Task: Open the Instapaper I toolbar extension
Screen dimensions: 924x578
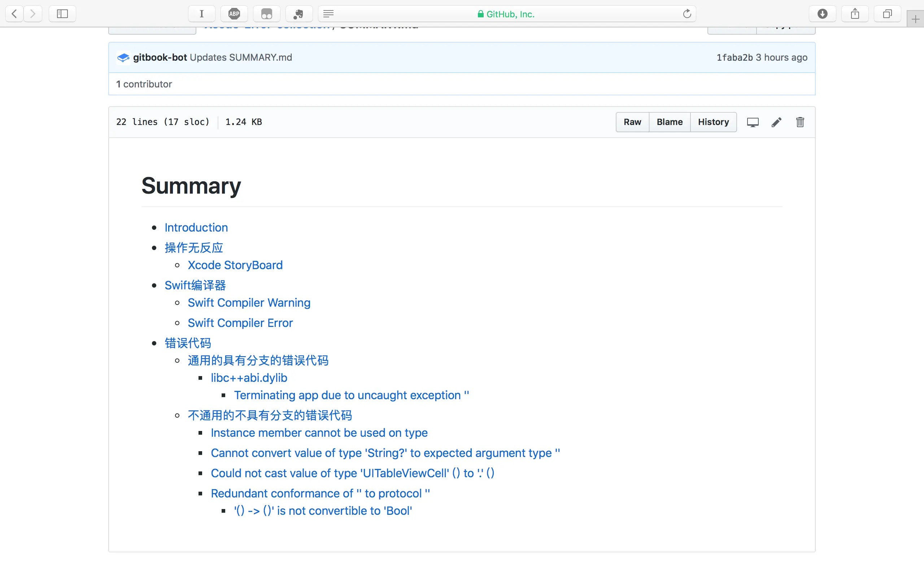Action: coord(202,14)
